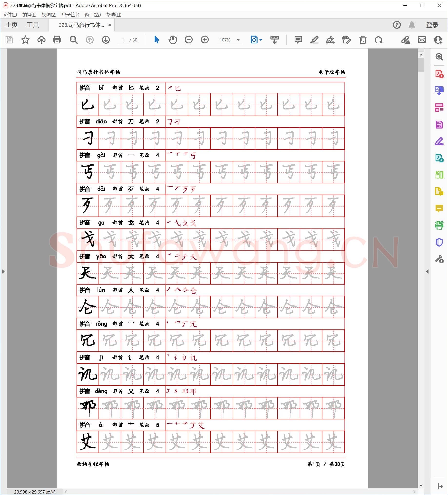Open the page fit options dropdown
Image resolution: width=448 pixels, height=495 pixels.
pyautogui.click(x=260, y=40)
